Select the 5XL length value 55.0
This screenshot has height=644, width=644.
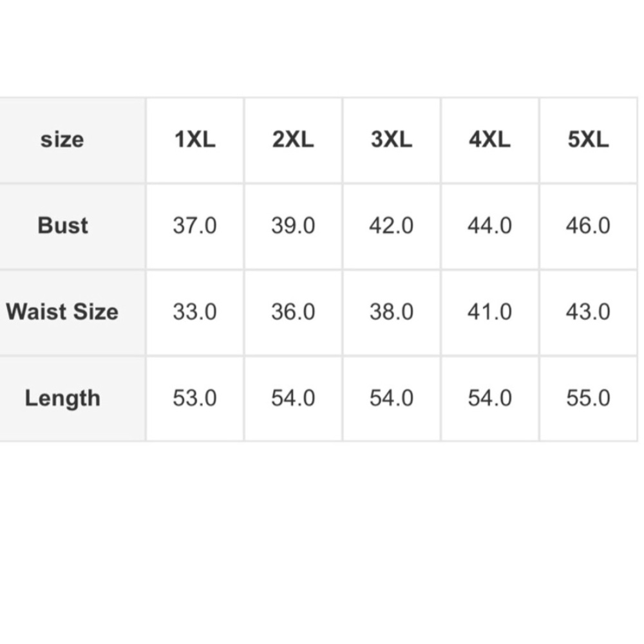588,398
